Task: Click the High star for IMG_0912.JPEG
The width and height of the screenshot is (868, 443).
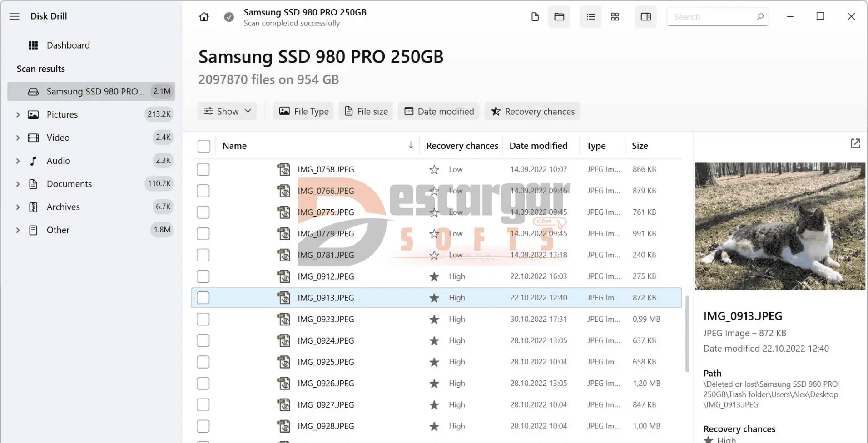Action: click(434, 276)
